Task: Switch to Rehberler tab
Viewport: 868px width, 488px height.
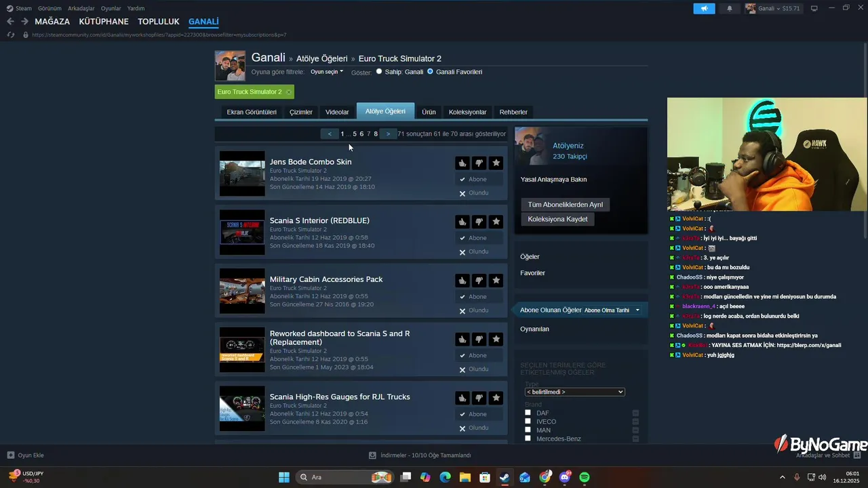Action: [513, 112]
